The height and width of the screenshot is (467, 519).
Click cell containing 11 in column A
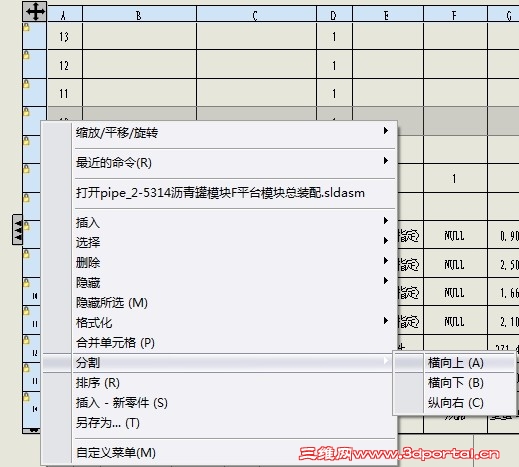pyautogui.click(x=65, y=93)
